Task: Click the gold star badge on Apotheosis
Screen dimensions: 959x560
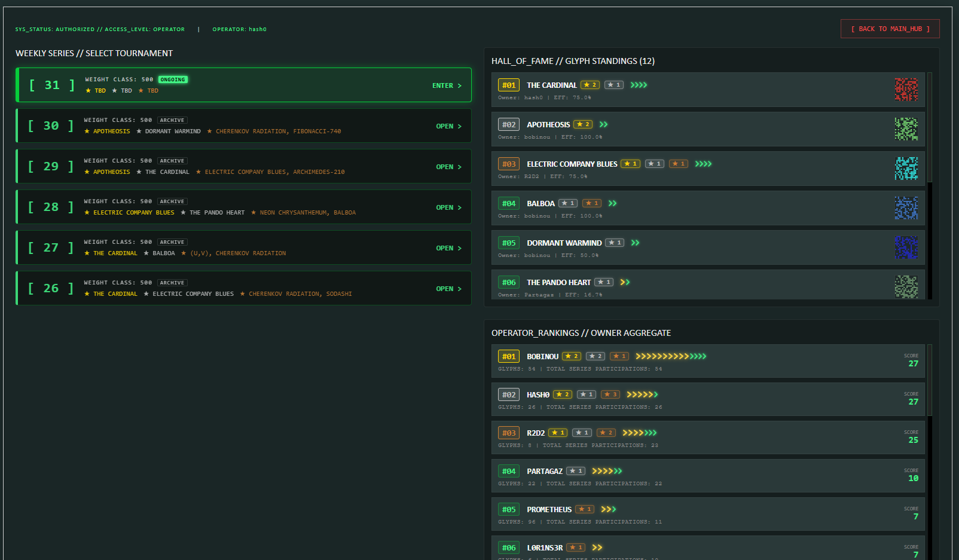Action: [583, 124]
